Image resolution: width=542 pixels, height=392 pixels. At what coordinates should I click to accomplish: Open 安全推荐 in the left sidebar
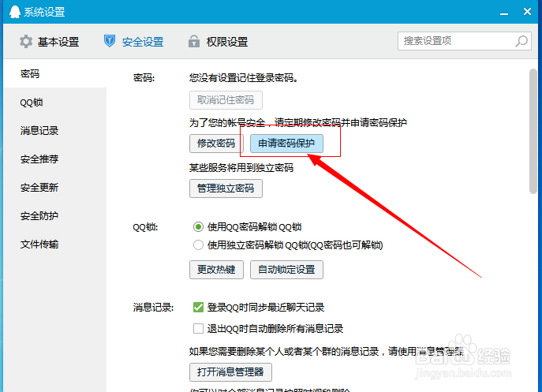[55, 159]
